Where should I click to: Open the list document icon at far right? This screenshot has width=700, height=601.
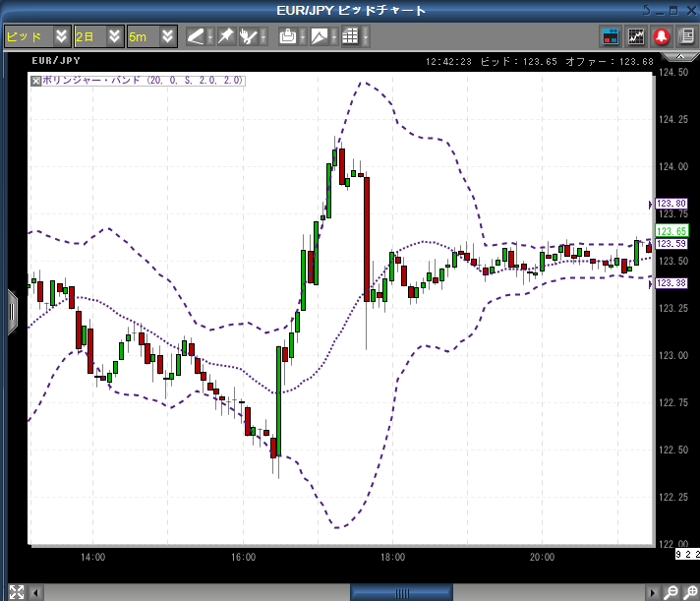coord(686,36)
